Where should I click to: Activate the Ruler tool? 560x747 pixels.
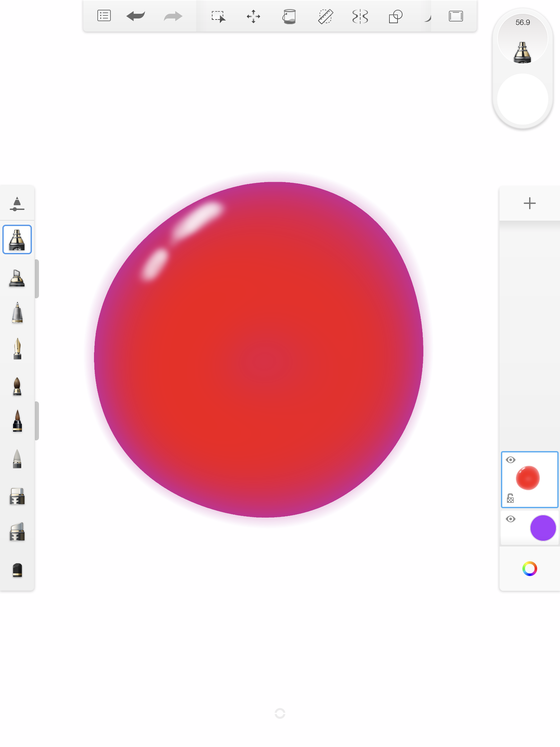click(325, 16)
